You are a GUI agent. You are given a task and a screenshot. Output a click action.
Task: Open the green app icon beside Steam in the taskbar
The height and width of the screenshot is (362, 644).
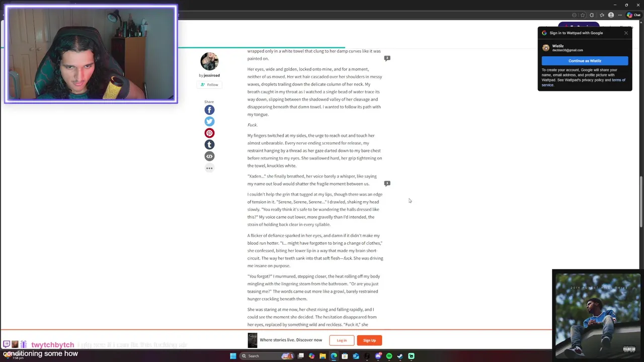[411, 356]
